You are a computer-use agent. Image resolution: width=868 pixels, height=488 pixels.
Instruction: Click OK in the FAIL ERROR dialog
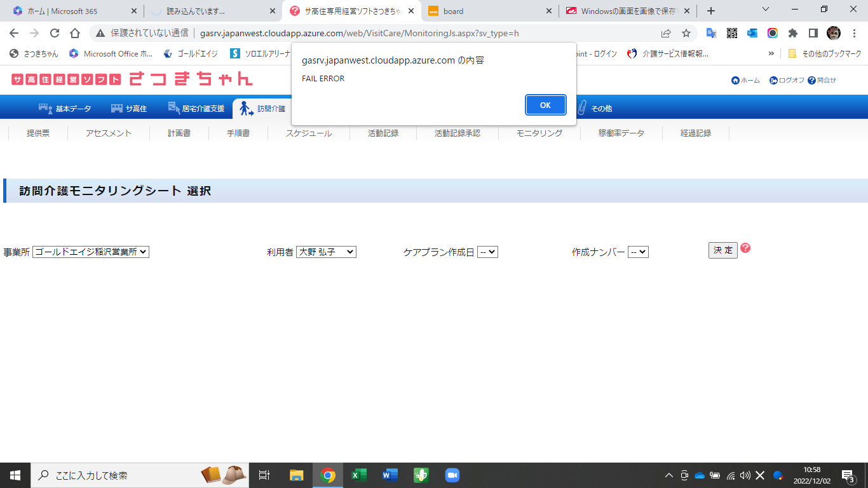[545, 105]
